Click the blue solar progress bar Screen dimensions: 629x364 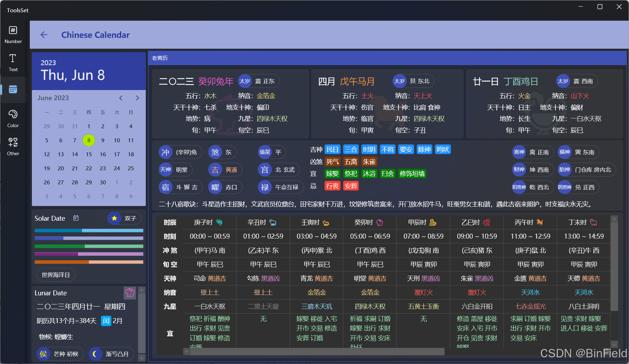pyautogui.click(x=89, y=231)
